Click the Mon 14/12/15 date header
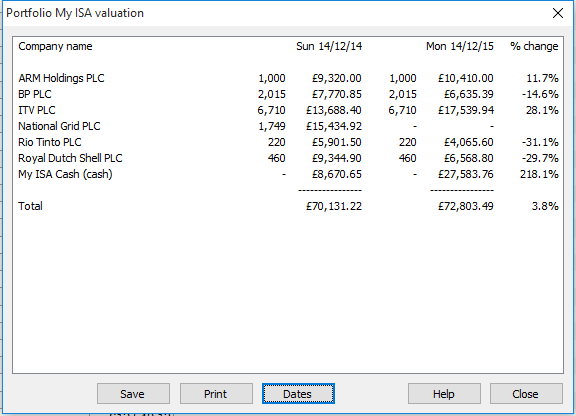 coord(460,46)
